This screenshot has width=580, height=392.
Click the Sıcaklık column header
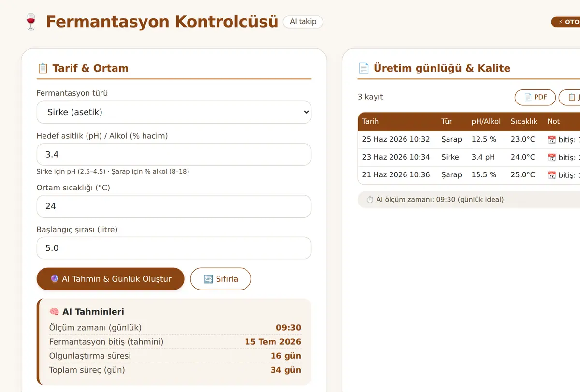coord(524,122)
